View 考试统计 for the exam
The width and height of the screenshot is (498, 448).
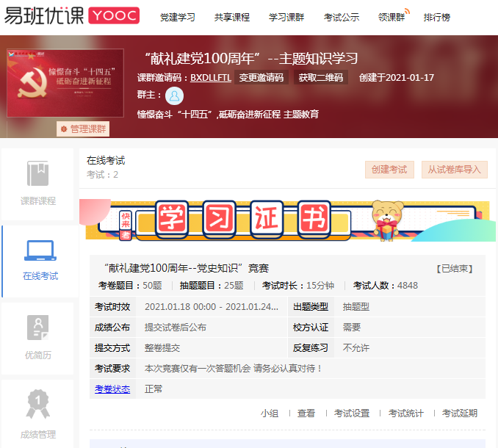406,413
